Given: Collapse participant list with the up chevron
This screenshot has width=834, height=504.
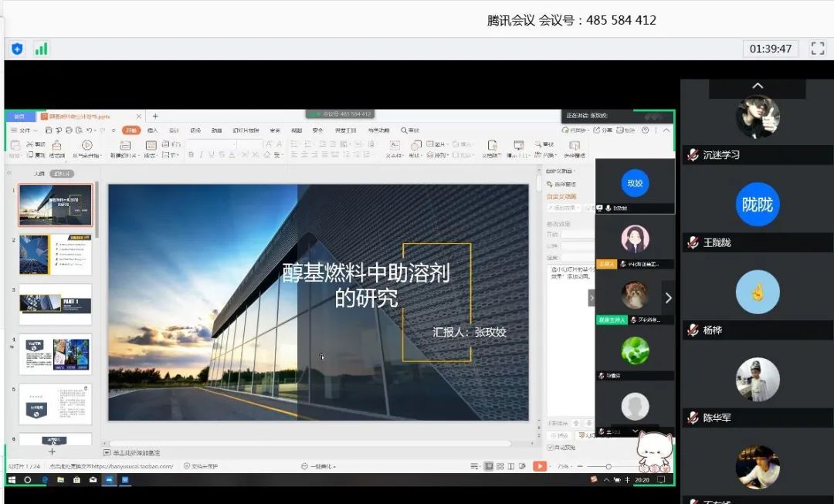Looking at the screenshot, I should pos(758,86).
